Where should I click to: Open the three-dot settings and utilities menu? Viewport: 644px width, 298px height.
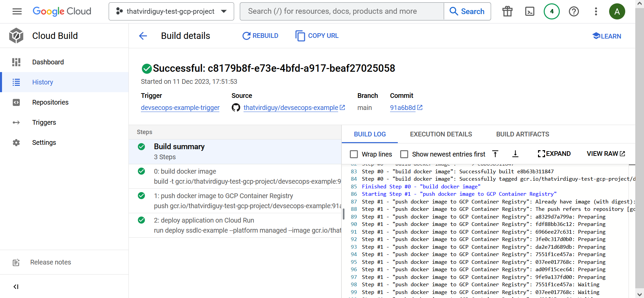[596, 11]
